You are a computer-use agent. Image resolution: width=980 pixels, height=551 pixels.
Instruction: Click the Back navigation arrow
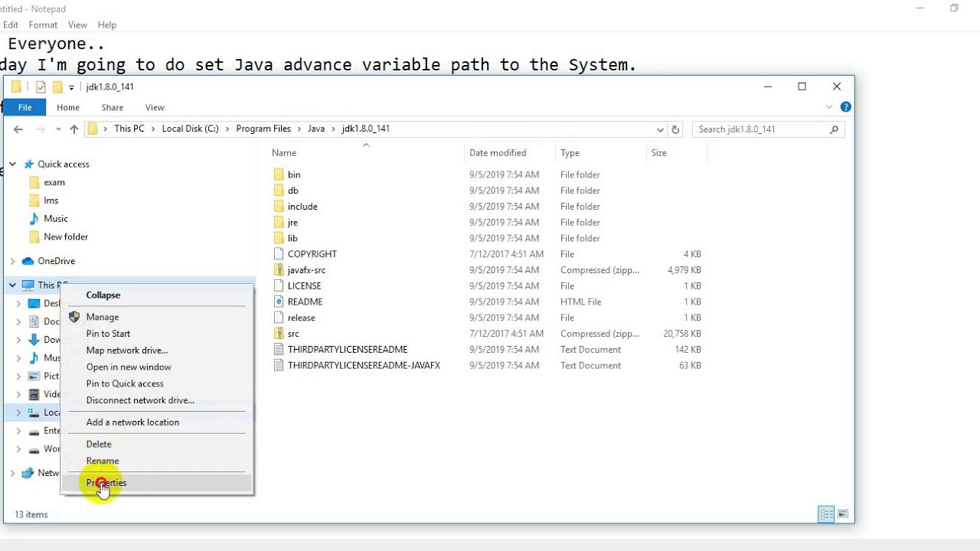[18, 129]
